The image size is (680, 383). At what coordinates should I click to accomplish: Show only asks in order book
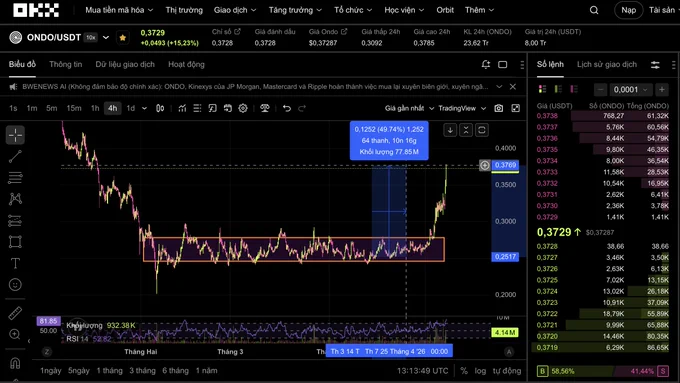[574, 89]
